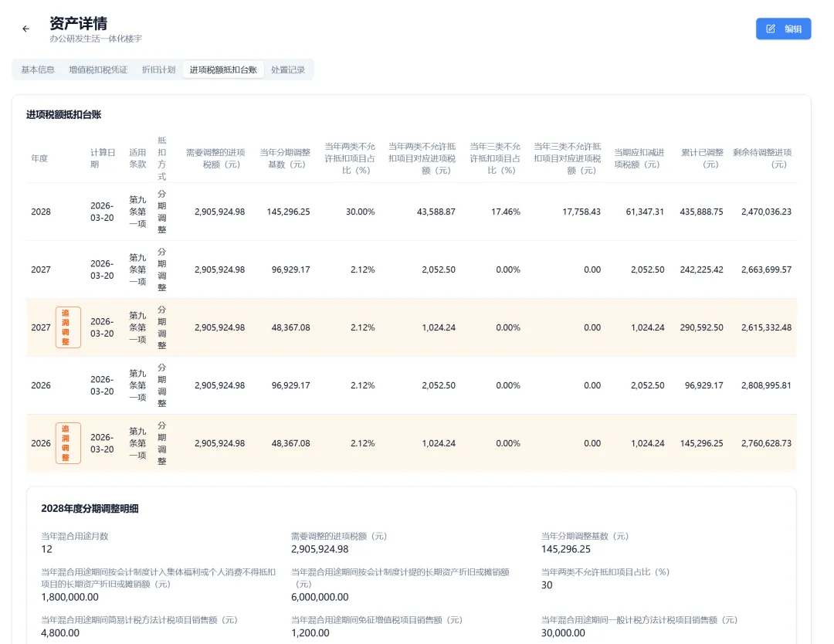The height and width of the screenshot is (644, 834).
Task: Switch to the 基本信息 tab
Action: [38, 69]
